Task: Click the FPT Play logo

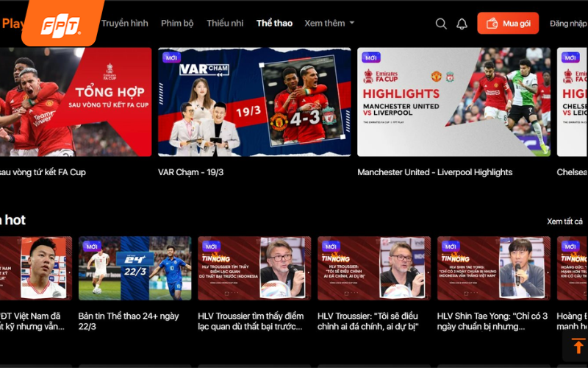Action: coord(62,22)
